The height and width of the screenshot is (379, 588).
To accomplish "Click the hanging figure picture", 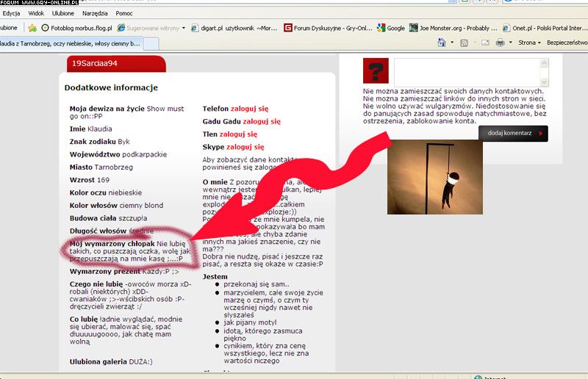I will (435, 177).
